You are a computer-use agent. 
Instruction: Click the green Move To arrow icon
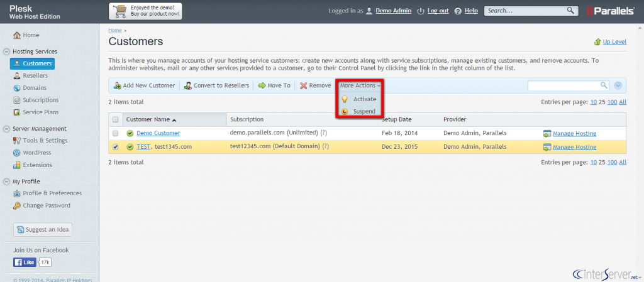click(262, 85)
